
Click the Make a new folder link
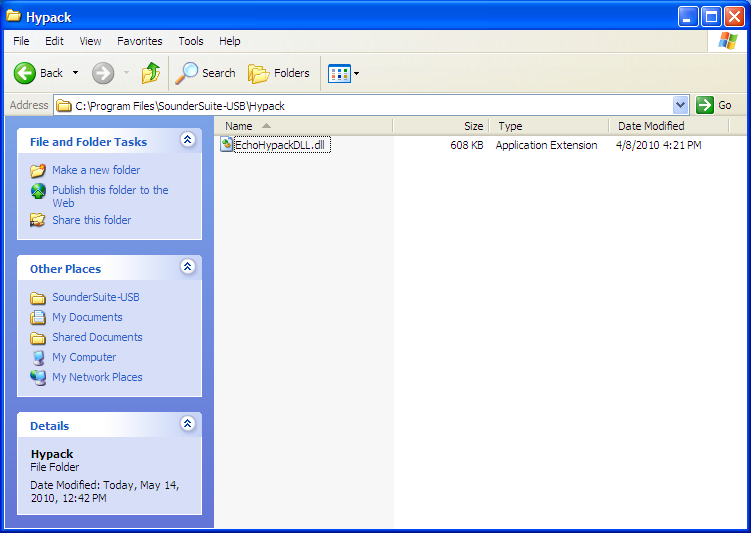point(96,170)
